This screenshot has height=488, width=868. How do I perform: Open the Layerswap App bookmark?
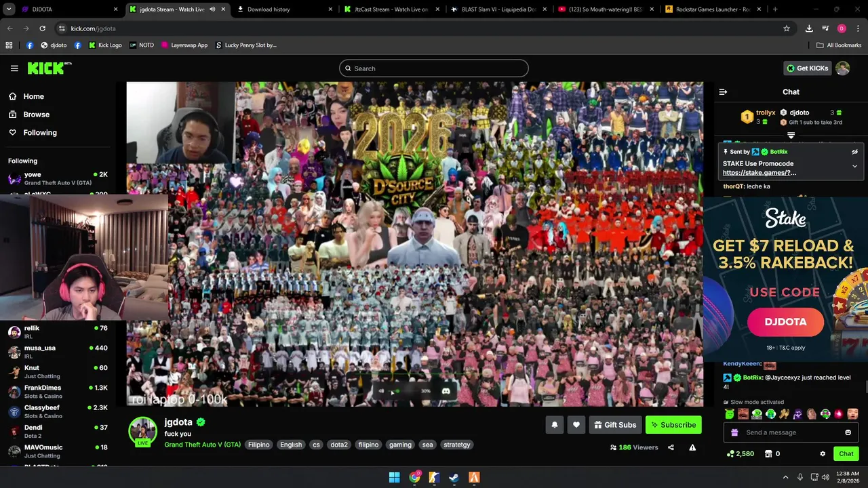[x=184, y=45]
